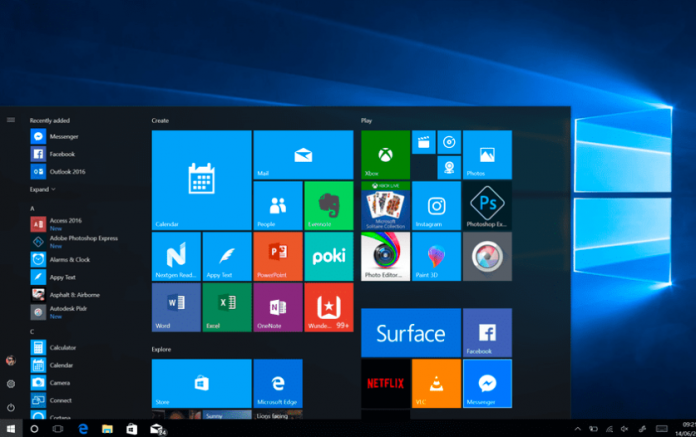Image resolution: width=696 pixels, height=437 pixels.
Task: Open the Appy Text tile
Action: tap(227, 256)
